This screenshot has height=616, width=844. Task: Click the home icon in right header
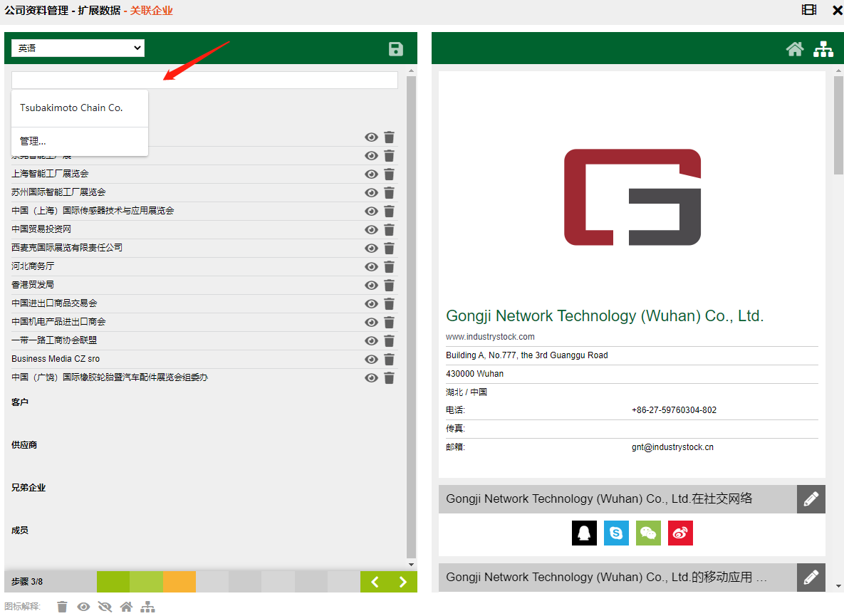coord(795,48)
